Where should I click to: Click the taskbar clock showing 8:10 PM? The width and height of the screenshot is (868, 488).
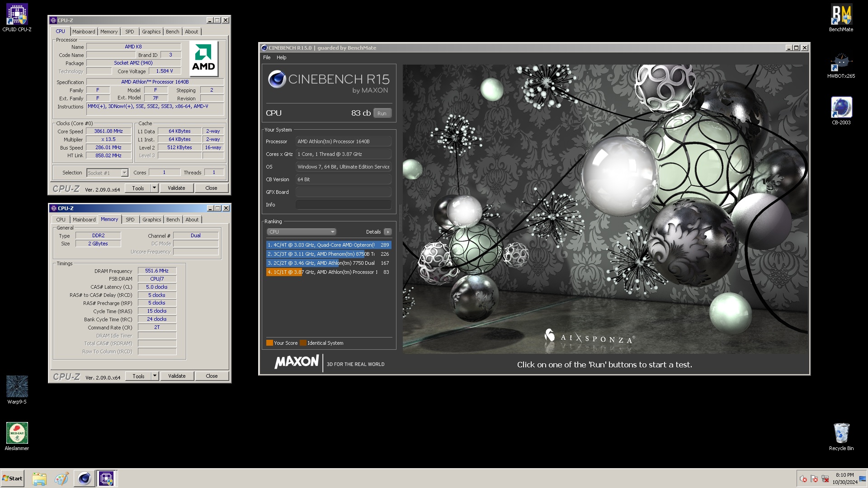click(844, 479)
